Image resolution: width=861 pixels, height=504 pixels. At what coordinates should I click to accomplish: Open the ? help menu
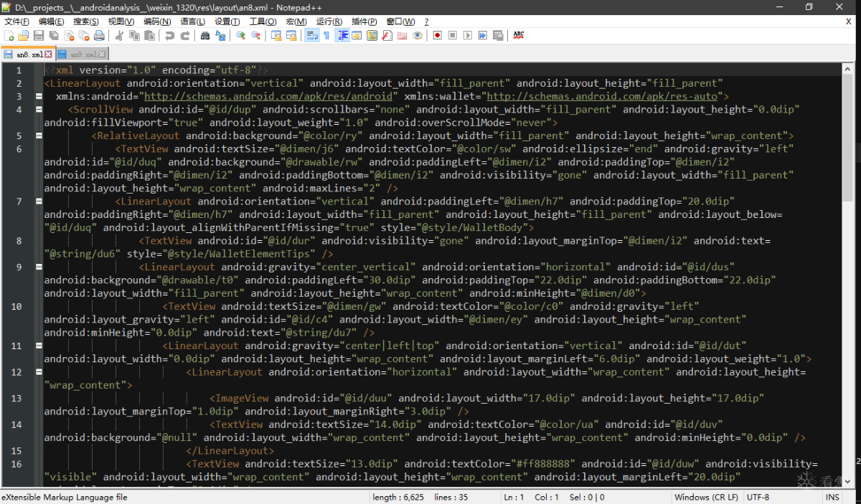(426, 22)
